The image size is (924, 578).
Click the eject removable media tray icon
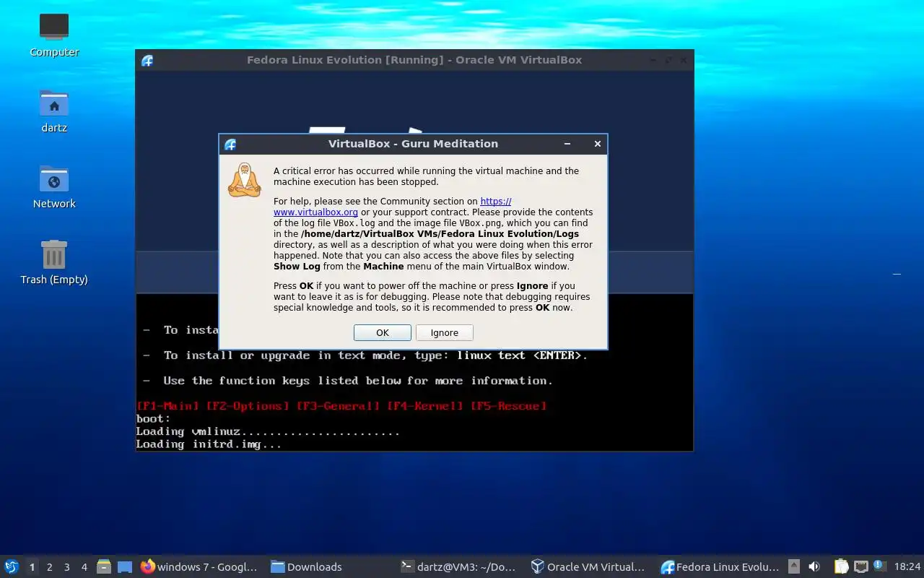[x=793, y=566]
